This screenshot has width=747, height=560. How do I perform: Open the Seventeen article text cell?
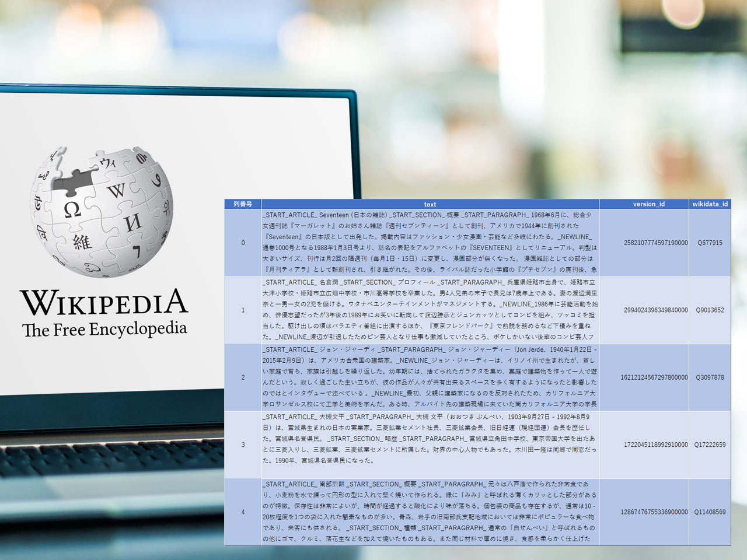[430, 243]
